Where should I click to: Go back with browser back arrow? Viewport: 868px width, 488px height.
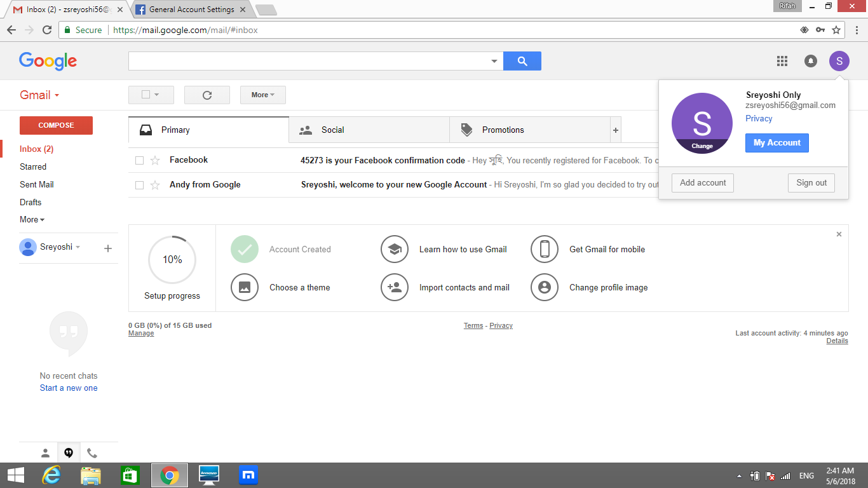(11, 30)
